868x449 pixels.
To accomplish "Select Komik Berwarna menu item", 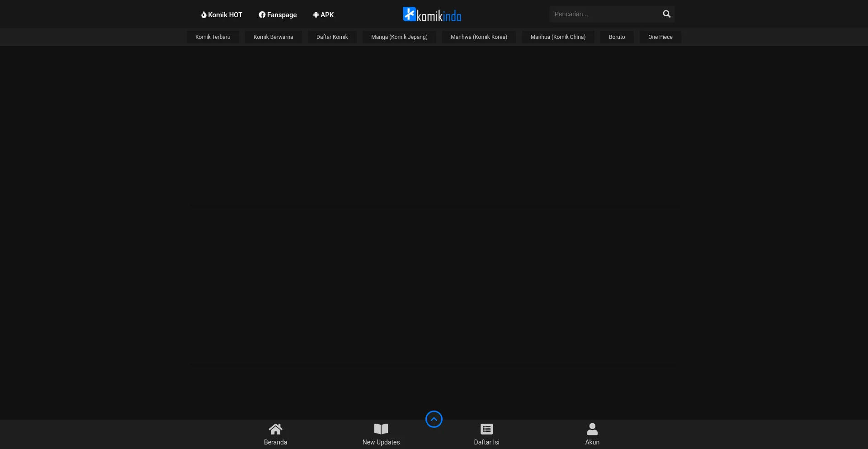I will [273, 37].
